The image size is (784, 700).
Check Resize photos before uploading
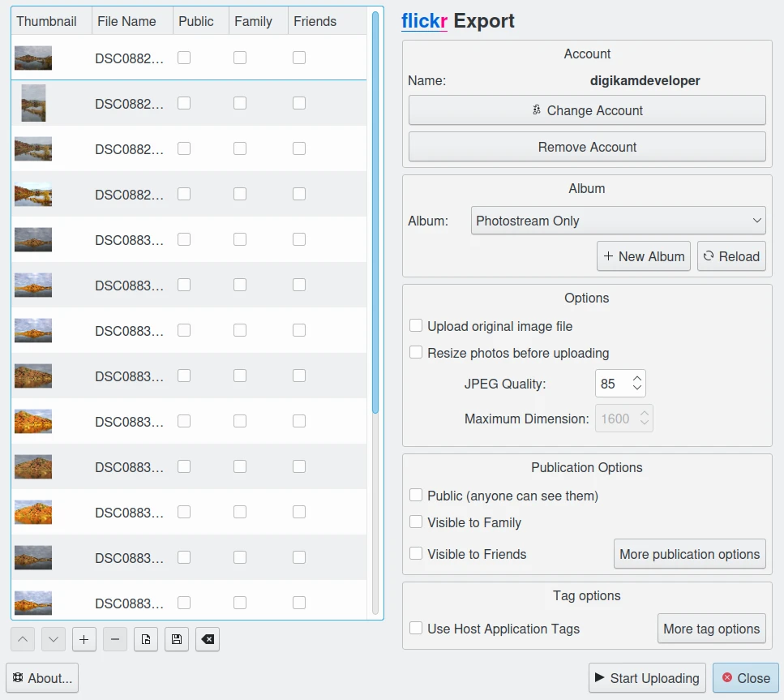point(416,353)
